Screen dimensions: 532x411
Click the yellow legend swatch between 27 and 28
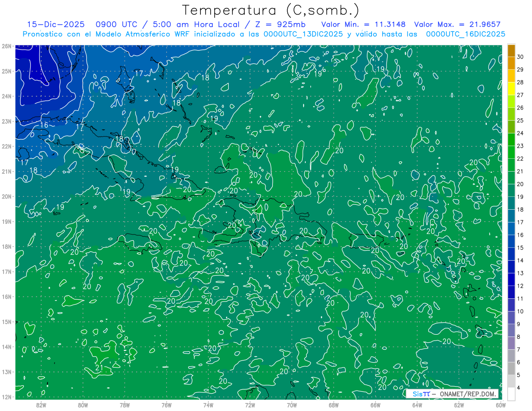(x=511, y=89)
